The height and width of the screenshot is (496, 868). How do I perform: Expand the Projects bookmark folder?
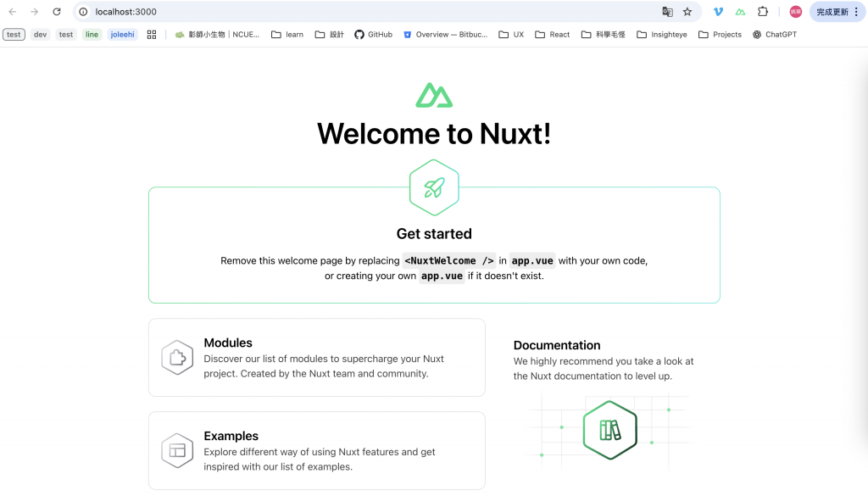720,34
